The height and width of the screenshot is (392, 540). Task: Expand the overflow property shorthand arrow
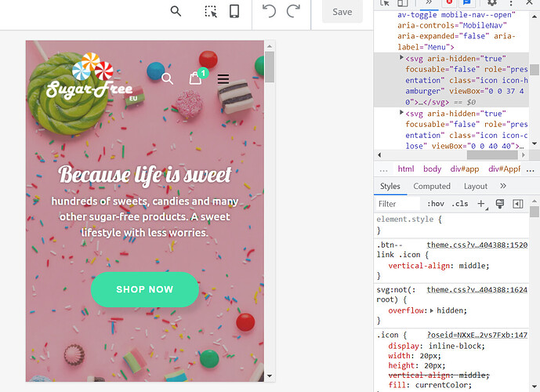[x=431, y=310]
